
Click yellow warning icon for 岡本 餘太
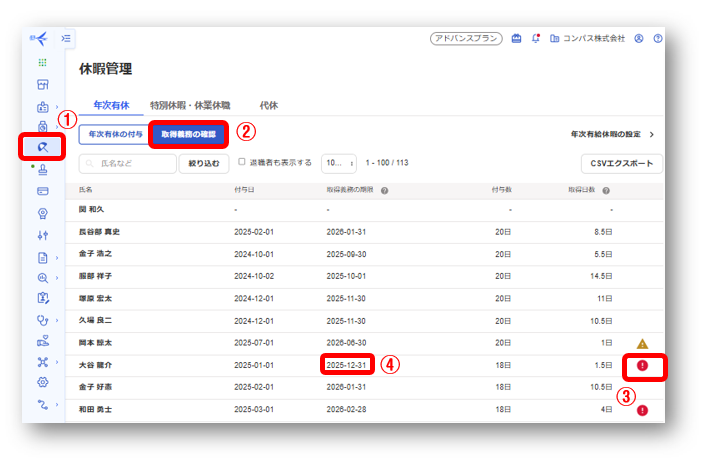point(642,343)
